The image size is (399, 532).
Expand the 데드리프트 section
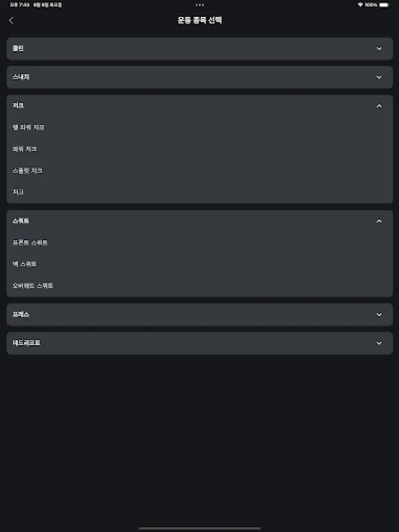pyautogui.click(x=199, y=343)
